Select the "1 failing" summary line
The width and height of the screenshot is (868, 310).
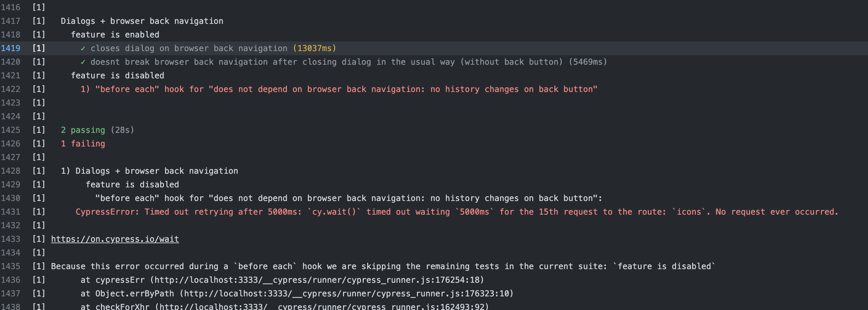tap(83, 143)
